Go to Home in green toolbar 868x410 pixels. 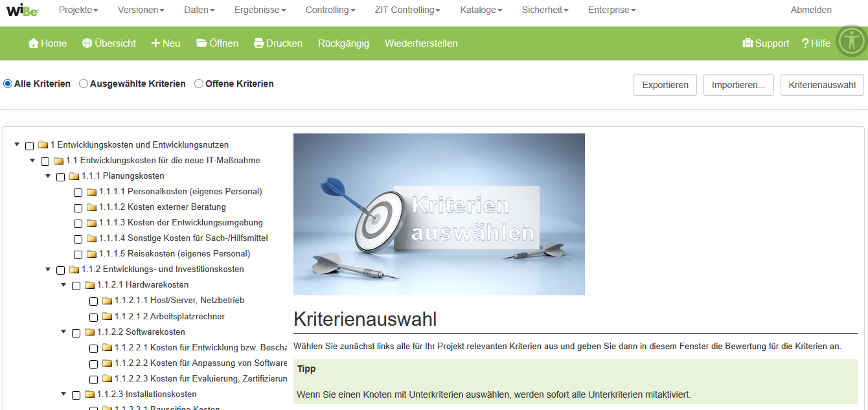[x=47, y=43]
